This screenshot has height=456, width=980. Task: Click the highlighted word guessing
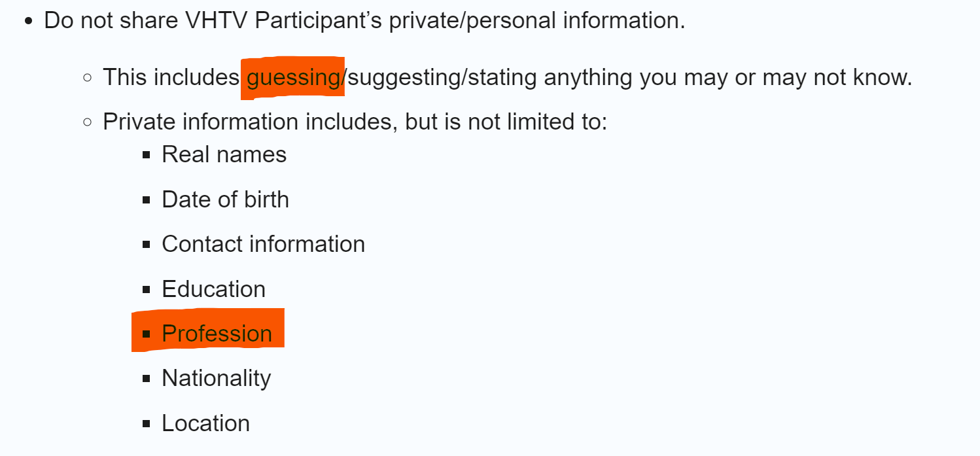click(293, 78)
